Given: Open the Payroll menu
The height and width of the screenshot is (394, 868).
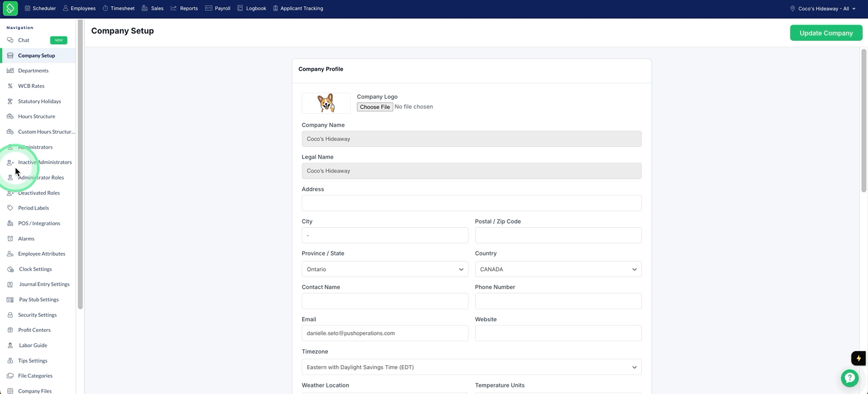Looking at the screenshot, I should tap(218, 8).
